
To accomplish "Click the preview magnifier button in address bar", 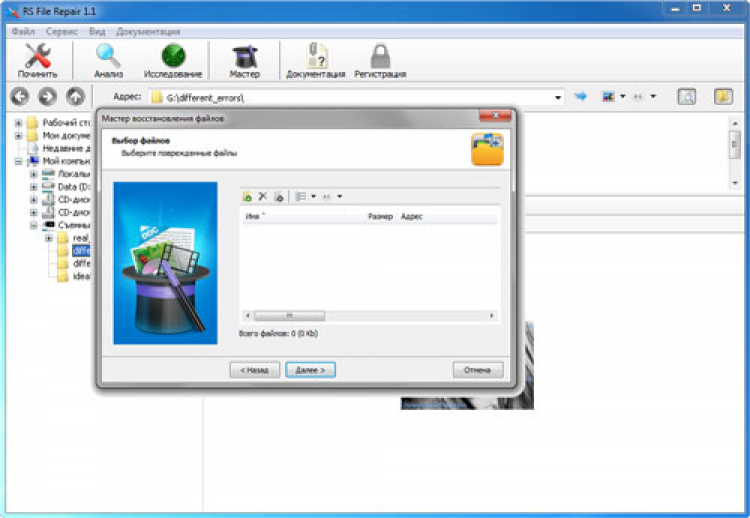I will click(x=687, y=97).
